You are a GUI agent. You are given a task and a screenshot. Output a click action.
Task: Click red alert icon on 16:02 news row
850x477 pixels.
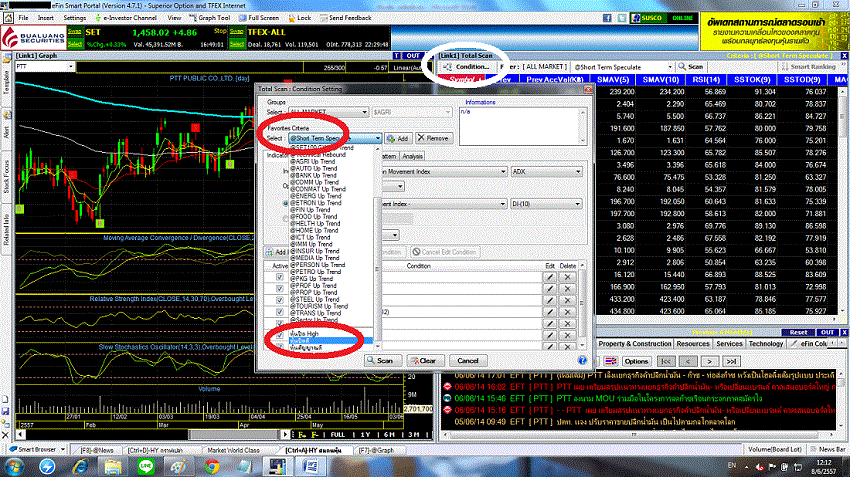click(447, 387)
